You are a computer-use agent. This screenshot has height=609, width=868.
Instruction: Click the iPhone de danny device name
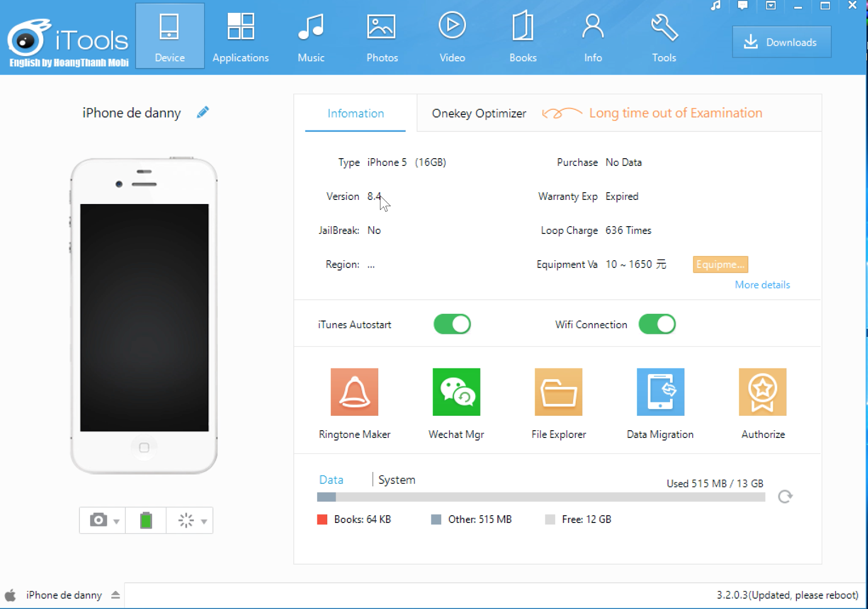point(131,113)
